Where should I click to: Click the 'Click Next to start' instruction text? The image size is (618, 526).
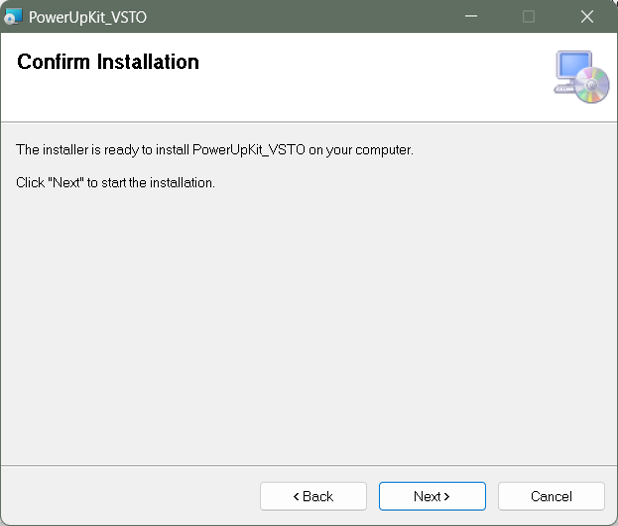115,183
